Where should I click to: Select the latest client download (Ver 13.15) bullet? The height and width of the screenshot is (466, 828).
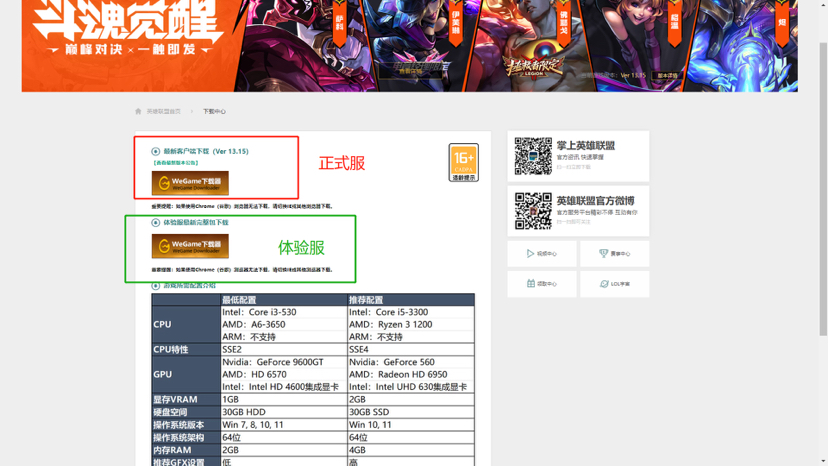(155, 152)
